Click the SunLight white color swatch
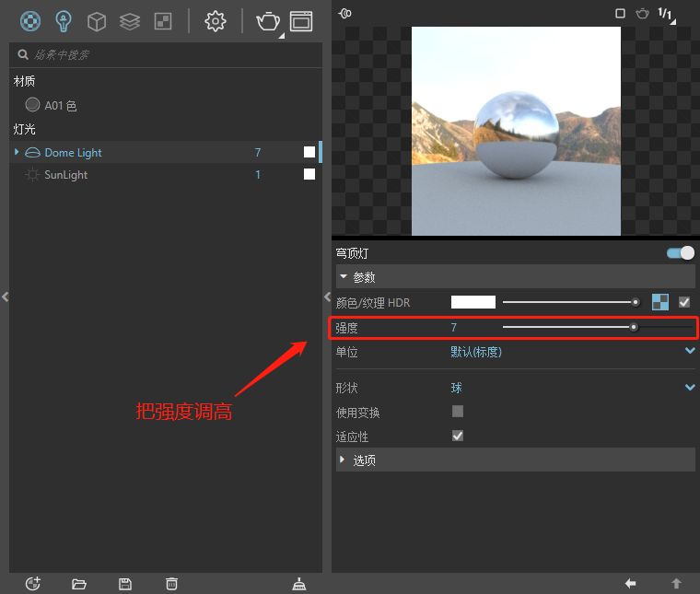Viewport: 700px width, 594px height. [x=309, y=174]
